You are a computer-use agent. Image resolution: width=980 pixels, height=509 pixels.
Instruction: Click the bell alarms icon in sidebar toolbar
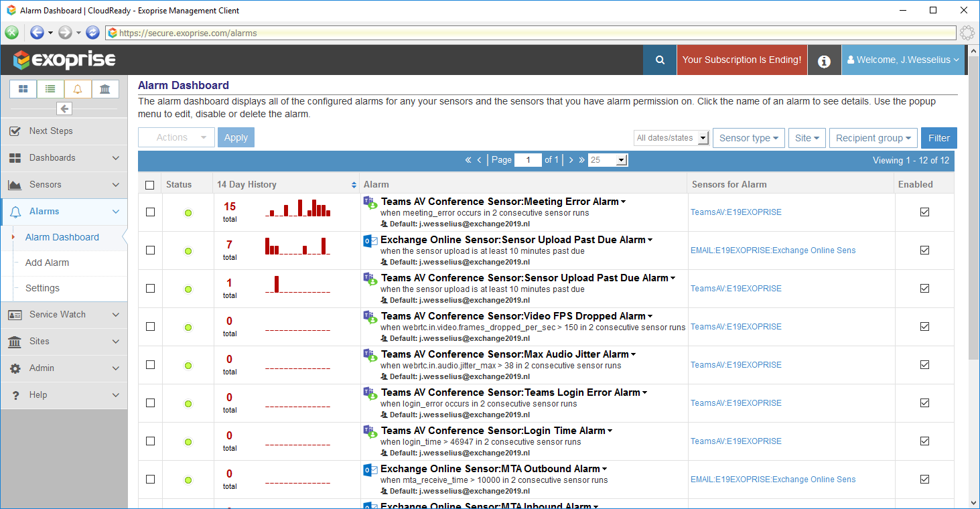tap(78, 89)
